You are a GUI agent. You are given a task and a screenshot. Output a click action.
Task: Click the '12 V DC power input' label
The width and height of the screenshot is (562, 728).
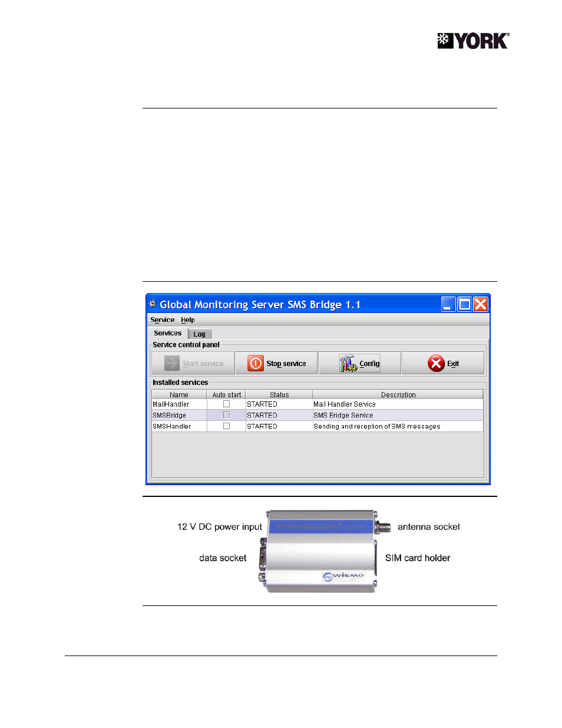tap(220, 527)
